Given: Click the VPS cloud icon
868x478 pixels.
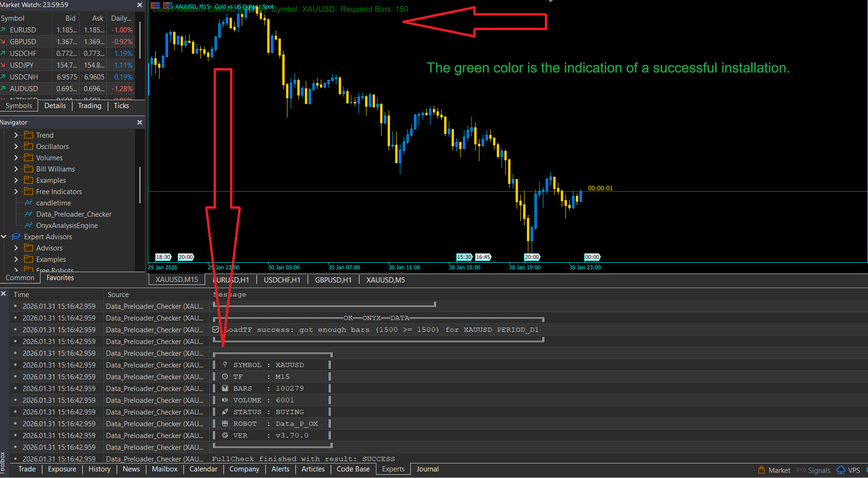Looking at the screenshot, I should point(841,470).
